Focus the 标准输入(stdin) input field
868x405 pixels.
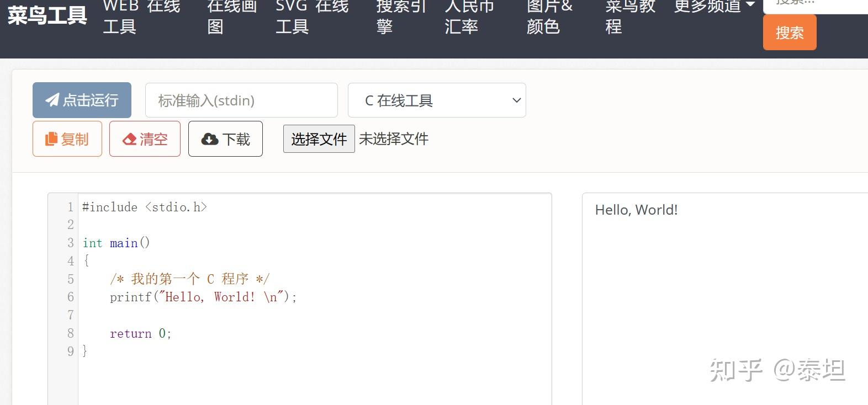[241, 100]
